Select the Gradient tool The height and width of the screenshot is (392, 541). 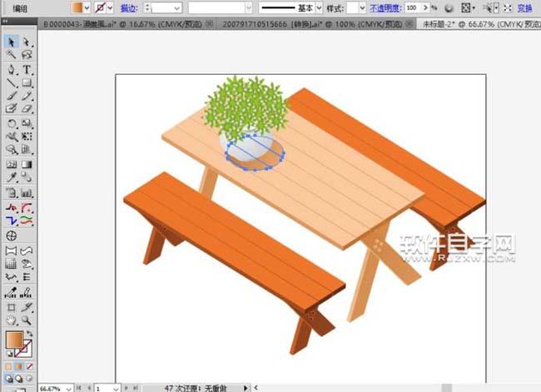tap(27, 165)
